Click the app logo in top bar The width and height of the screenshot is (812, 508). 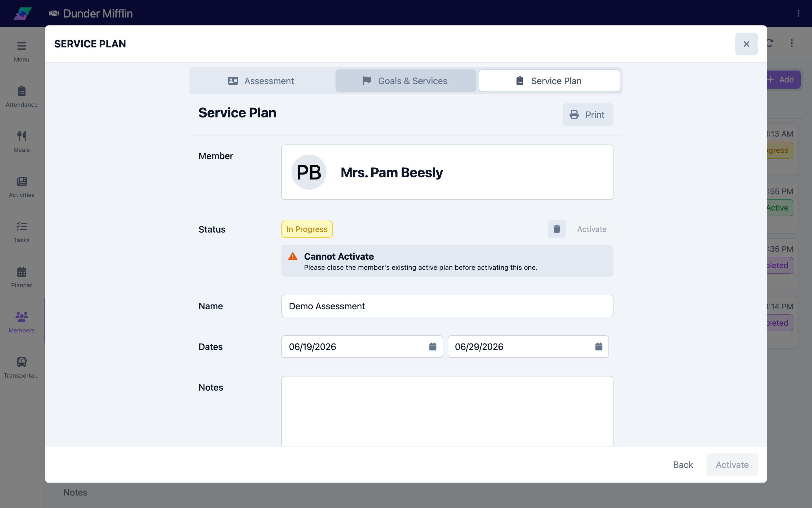pyautogui.click(x=23, y=14)
